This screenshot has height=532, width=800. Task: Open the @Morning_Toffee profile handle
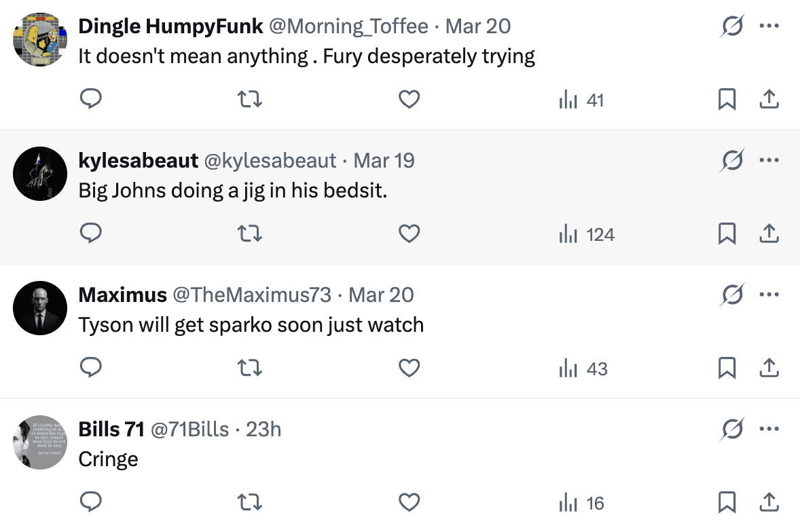(x=348, y=26)
